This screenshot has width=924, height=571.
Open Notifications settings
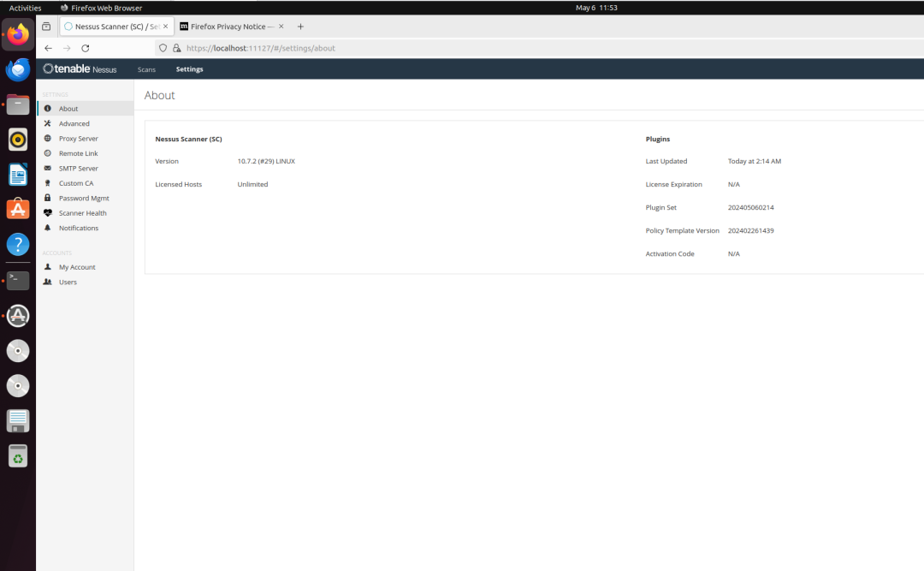point(85,228)
